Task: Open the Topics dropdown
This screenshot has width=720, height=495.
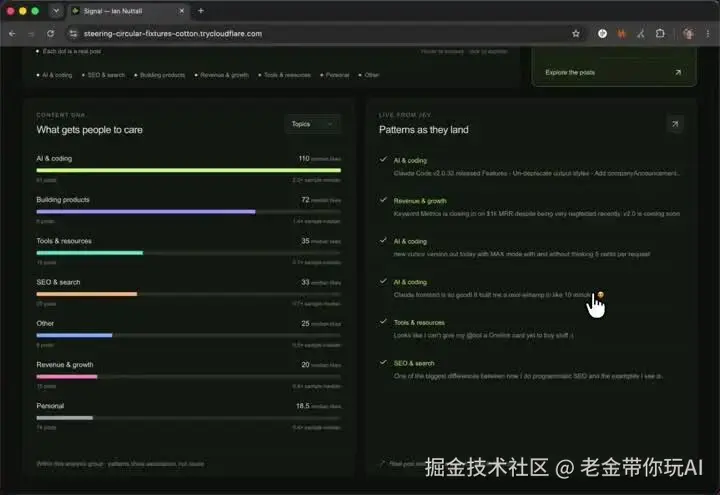Action: 312,124
